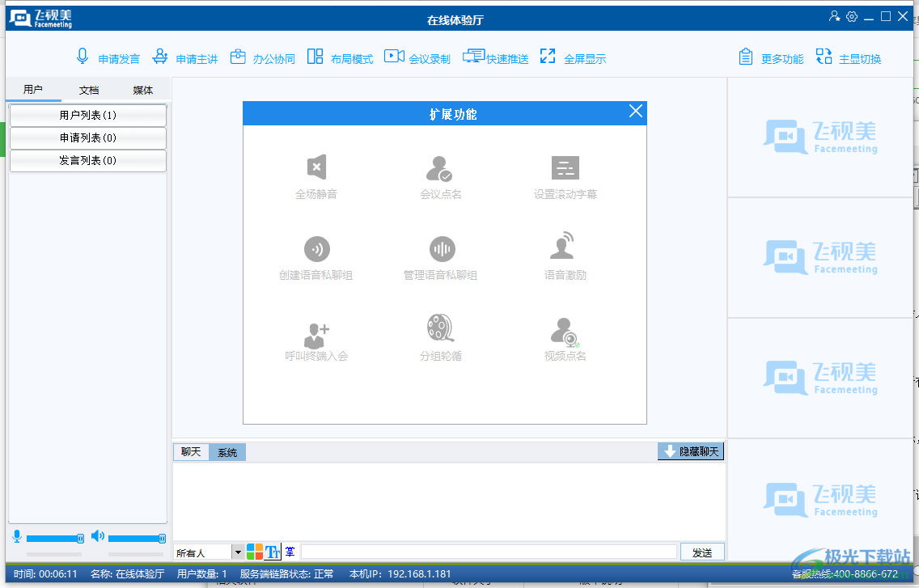Hide chat panel with 隐藏聊天

click(690, 451)
